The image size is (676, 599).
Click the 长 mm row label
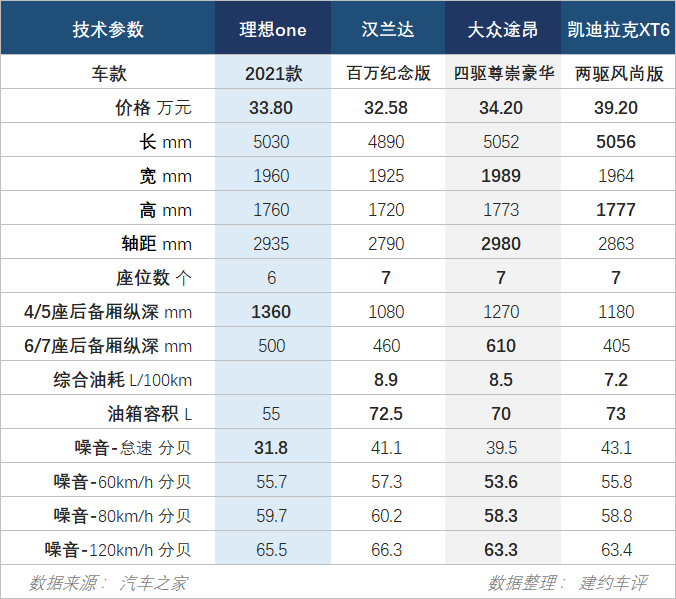pos(165,141)
